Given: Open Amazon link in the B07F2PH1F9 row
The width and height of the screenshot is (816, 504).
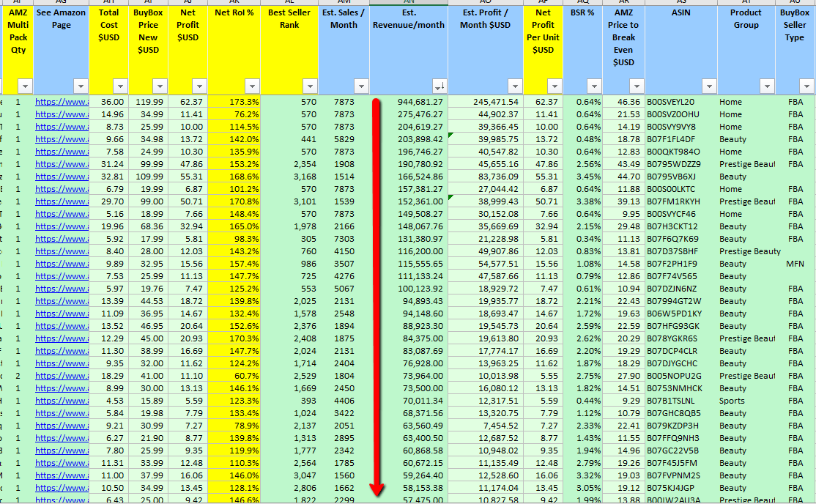Looking at the screenshot, I should coord(62,264).
